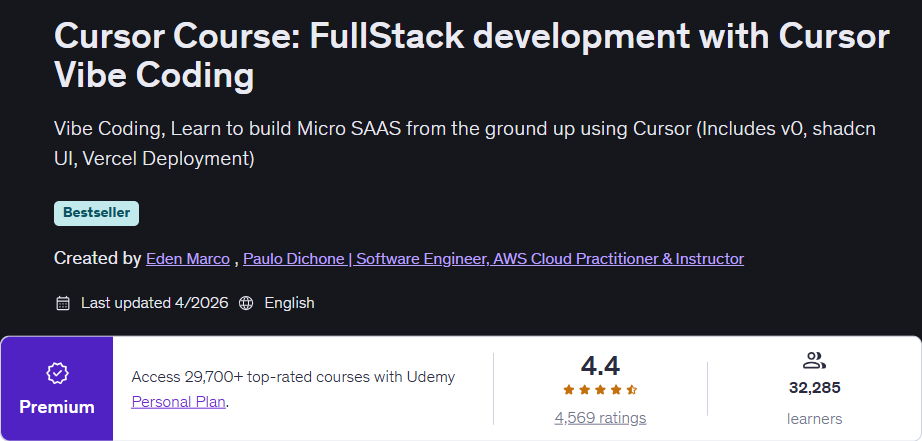The width and height of the screenshot is (922, 441).
Task: Click the star rating row
Action: tap(600, 389)
